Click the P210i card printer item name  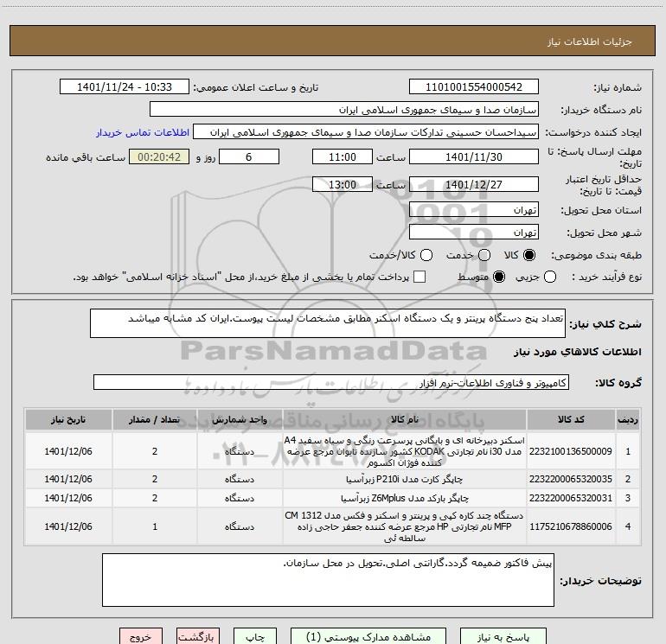[405, 479]
